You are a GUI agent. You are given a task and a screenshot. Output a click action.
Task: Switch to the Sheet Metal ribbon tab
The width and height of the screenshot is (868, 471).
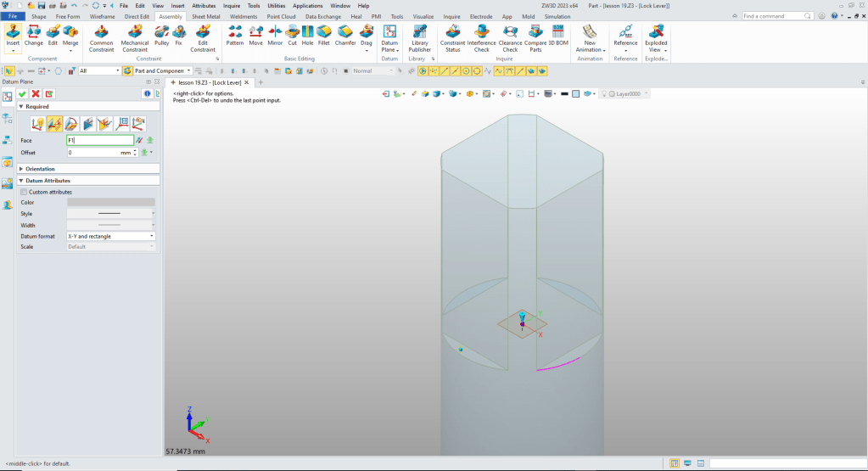205,16
